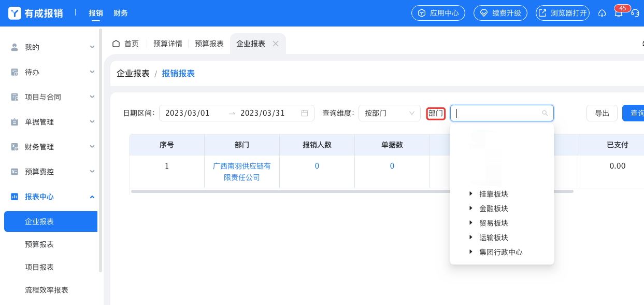This screenshot has width=644, height=305.
Task: Click the 导出 export button
Action: (602, 113)
